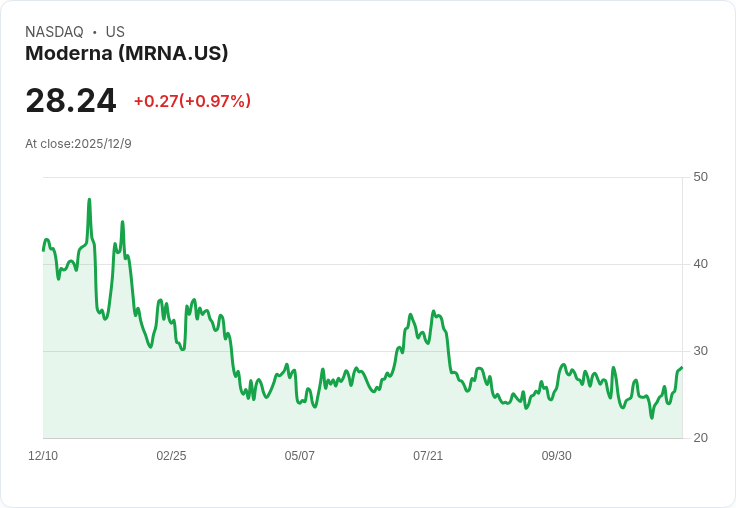Select the +0.27(+0.97%) price change
The height and width of the screenshot is (508, 736).
(x=192, y=101)
